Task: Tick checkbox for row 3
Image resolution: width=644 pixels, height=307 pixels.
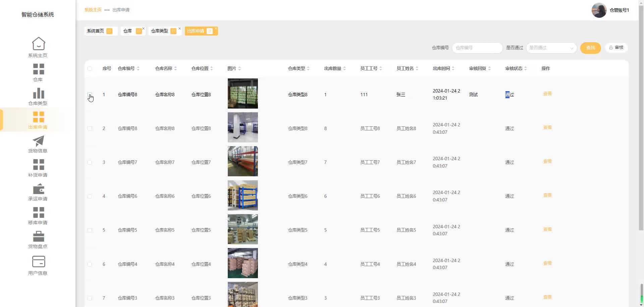Action: 90,162
